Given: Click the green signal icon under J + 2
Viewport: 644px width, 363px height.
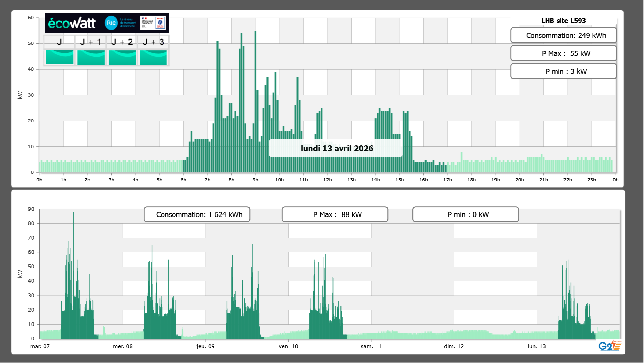Looking at the screenshot, I should pos(122,57).
